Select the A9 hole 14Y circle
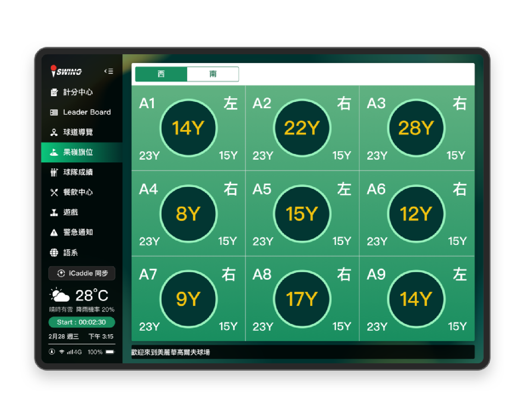This screenshot has width=525, height=420. (416, 299)
